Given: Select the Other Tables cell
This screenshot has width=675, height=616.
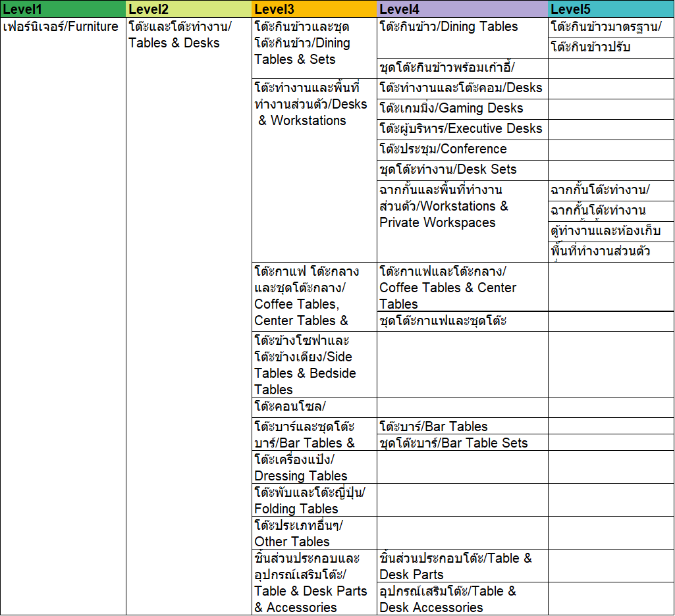Looking at the screenshot, I should click(x=314, y=532).
